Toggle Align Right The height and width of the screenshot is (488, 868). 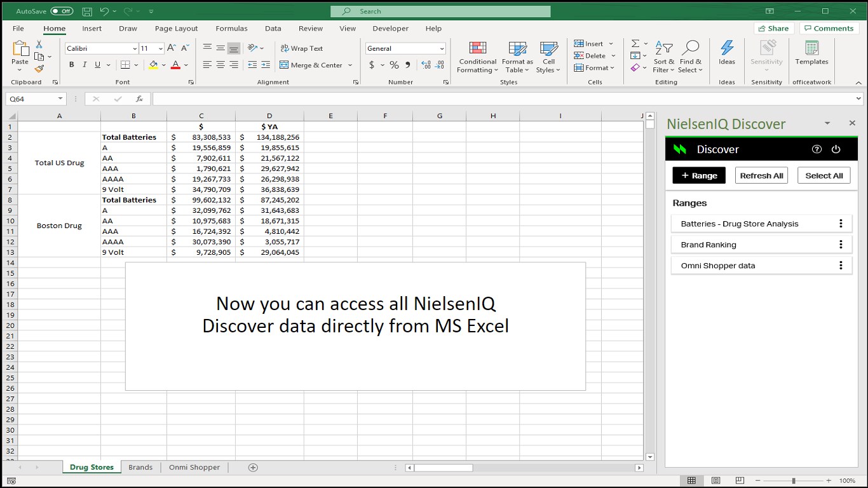click(234, 65)
